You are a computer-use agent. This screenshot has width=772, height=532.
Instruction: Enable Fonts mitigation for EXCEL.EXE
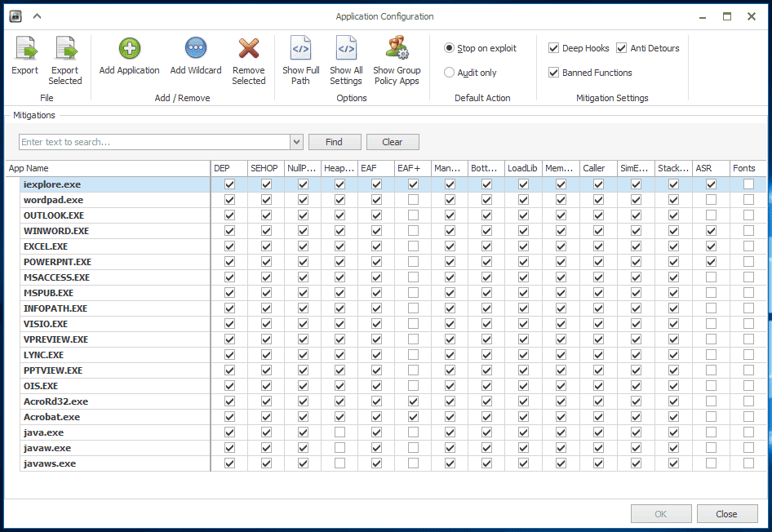(748, 246)
